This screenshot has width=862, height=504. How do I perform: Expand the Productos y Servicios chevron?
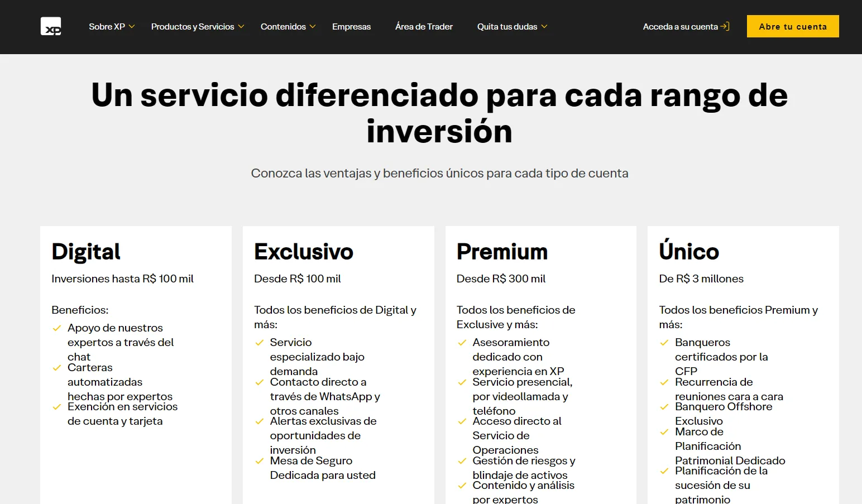(241, 27)
